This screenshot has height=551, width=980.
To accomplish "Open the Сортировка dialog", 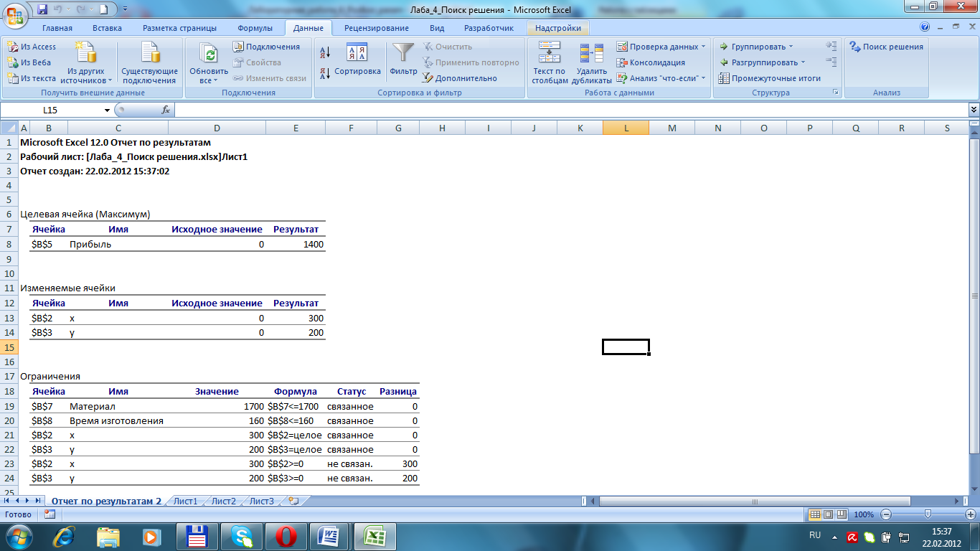I will (357, 59).
